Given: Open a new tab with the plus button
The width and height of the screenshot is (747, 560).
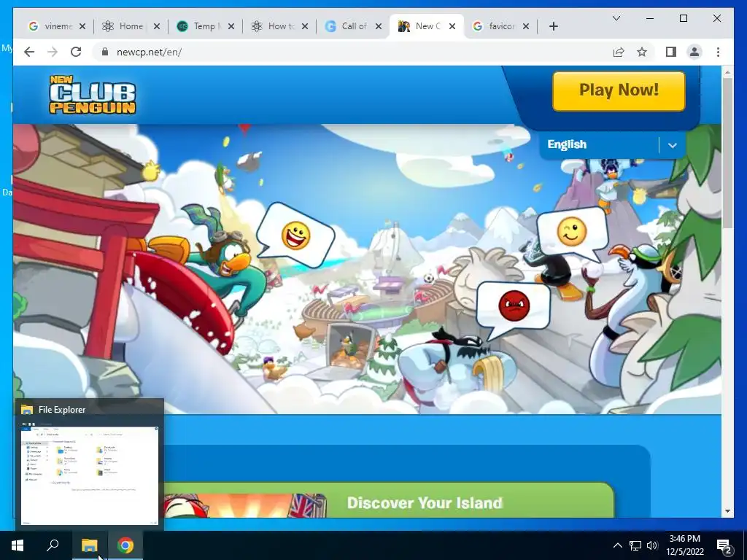Looking at the screenshot, I should [553, 26].
